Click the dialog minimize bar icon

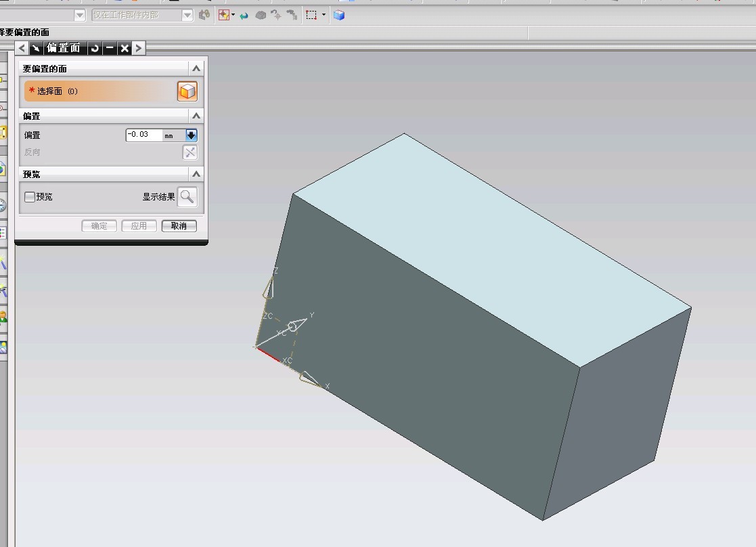point(110,48)
